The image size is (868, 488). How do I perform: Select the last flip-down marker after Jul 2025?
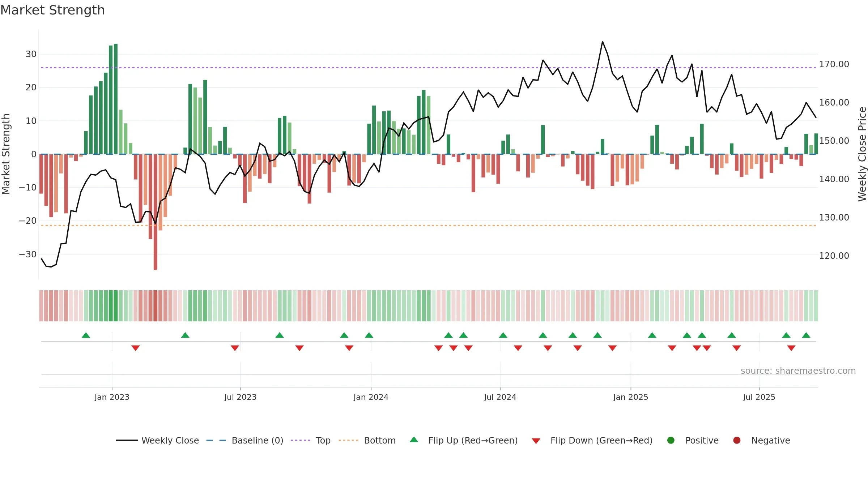tap(791, 348)
